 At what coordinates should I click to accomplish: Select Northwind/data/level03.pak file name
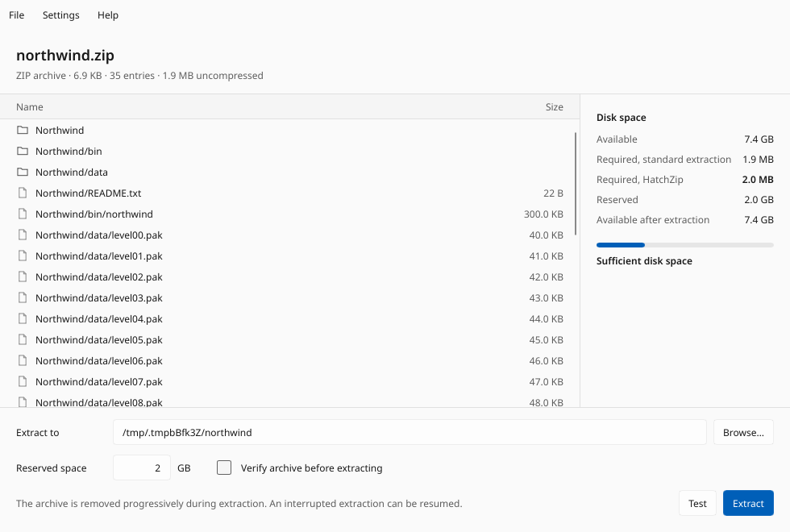[x=98, y=298]
